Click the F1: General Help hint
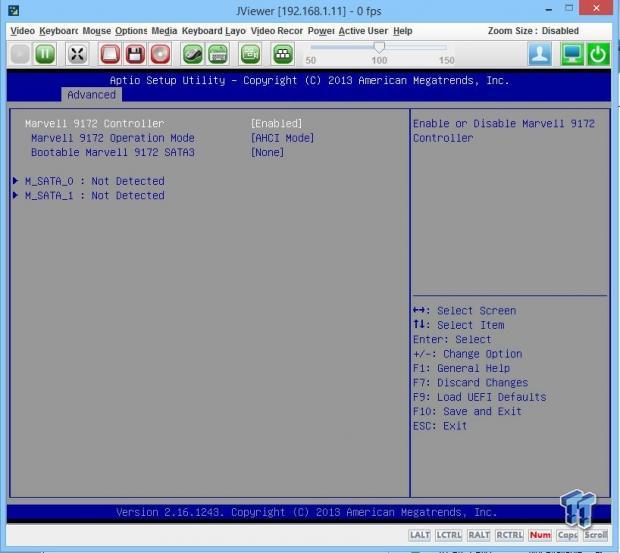This screenshot has width=620, height=553. (x=461, y=368)
